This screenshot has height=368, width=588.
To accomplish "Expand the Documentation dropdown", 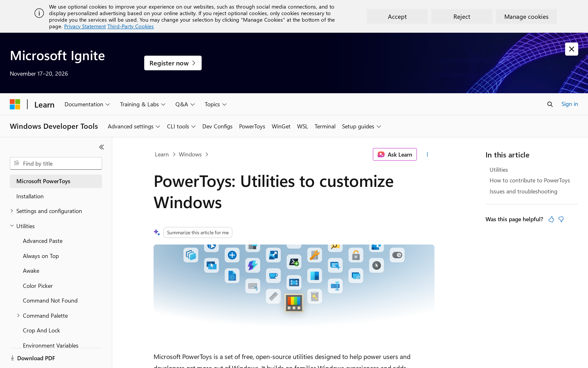I will click(x=87, y=104).
